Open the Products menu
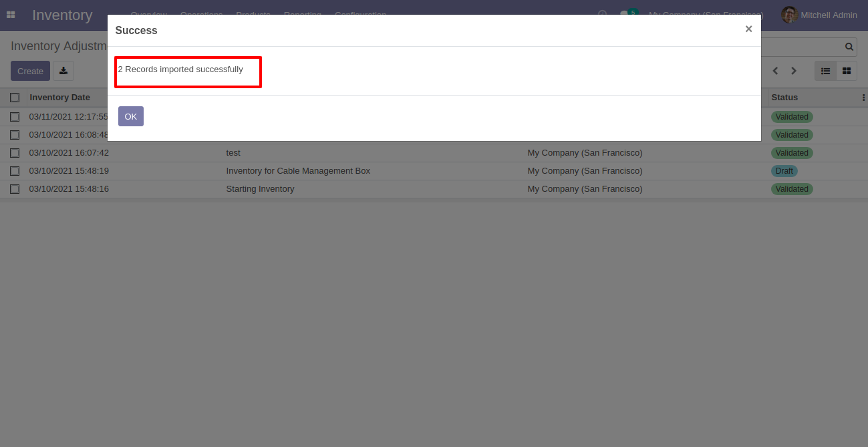The width and height of the screenshot is (868, 447). 253,14
